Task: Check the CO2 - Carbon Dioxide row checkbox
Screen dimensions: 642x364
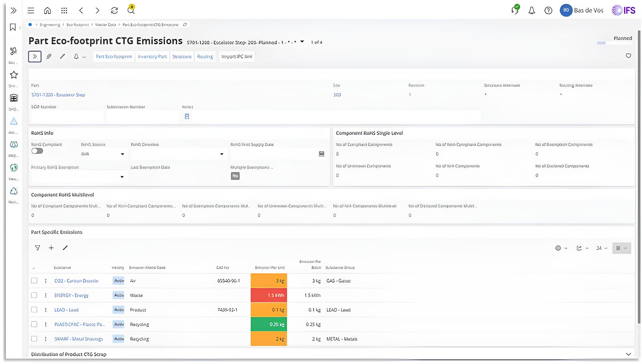Action: click(34, 281)
